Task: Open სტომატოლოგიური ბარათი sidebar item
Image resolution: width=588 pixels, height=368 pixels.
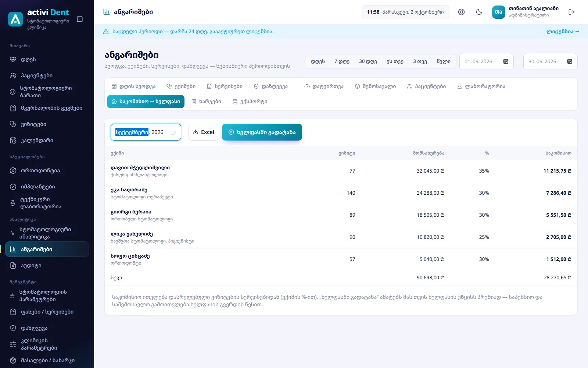Action: 47,92
